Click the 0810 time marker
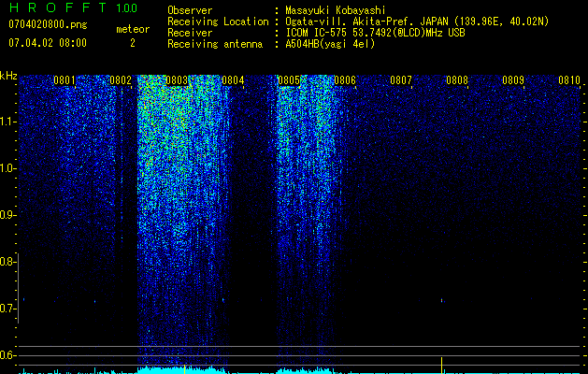The width and height of the screenshot is (588, 374). [569, 80]
